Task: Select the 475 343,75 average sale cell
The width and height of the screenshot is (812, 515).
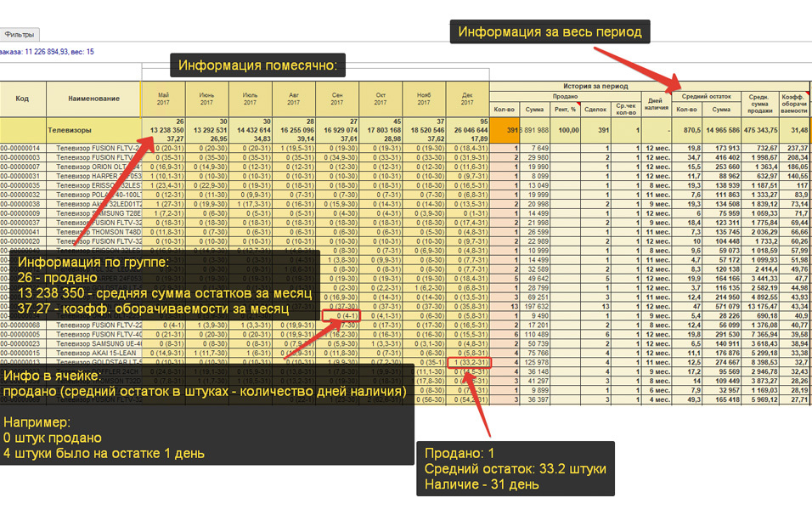Action: point(759,130)
